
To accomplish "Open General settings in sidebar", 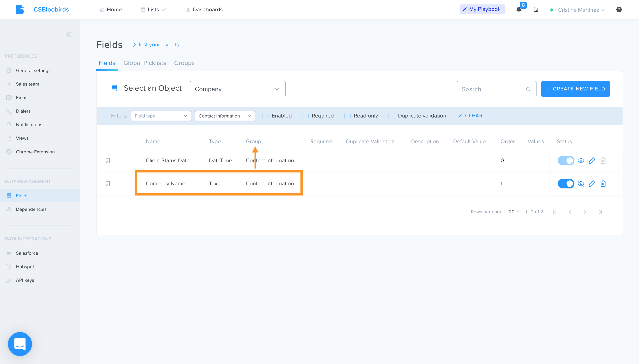I will (33, 70).
